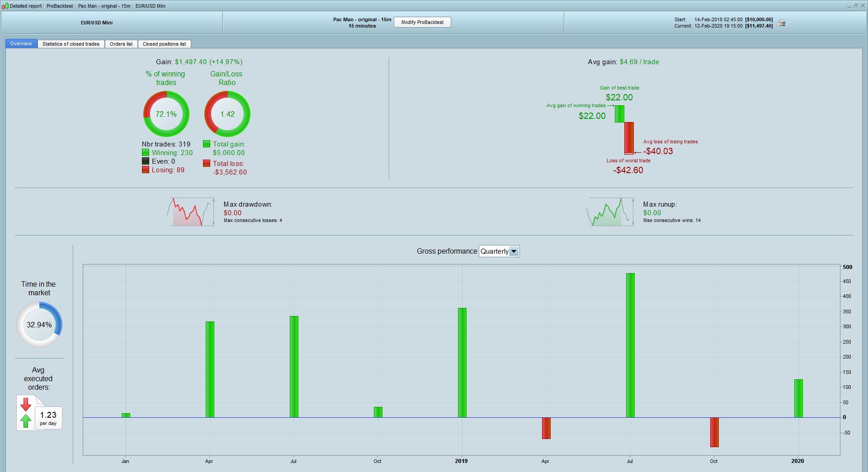
Task: Click the Time in the market gauge
Action: point(39,325)
